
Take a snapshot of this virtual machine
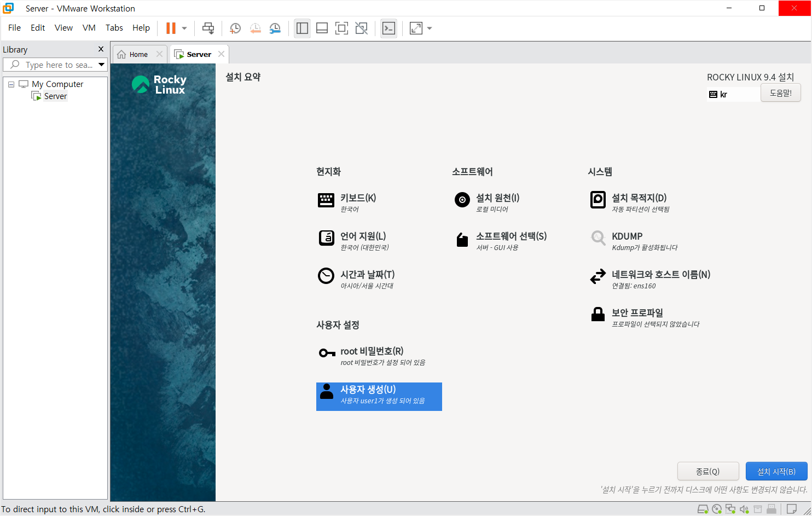[x=235, y=28]
